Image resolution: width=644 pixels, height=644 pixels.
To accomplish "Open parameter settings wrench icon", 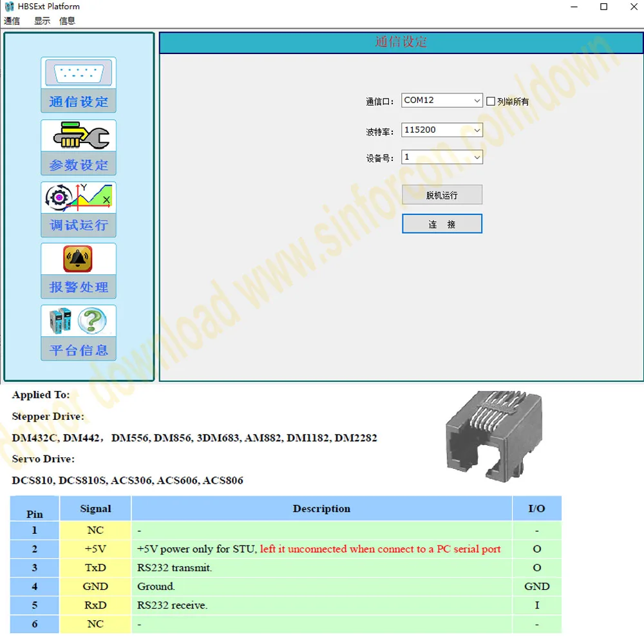I will (79, 135).
